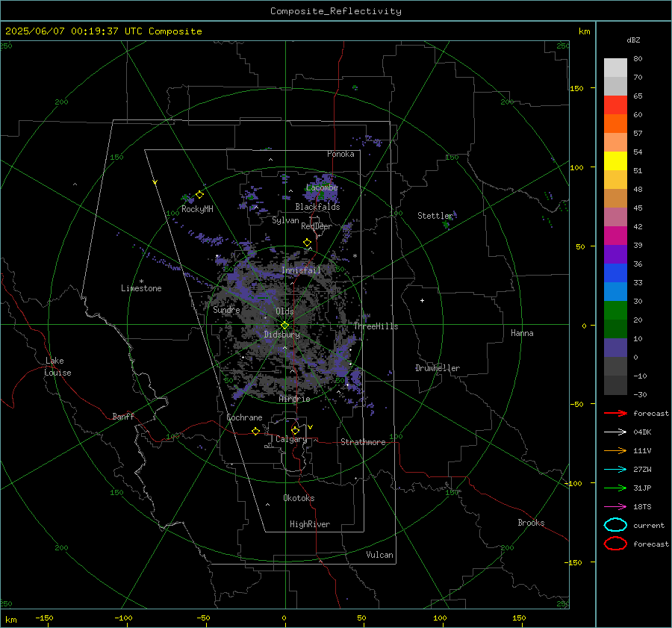Click the Banff town label
Screen dimensions: 672x628
click(x=123, y=417)
